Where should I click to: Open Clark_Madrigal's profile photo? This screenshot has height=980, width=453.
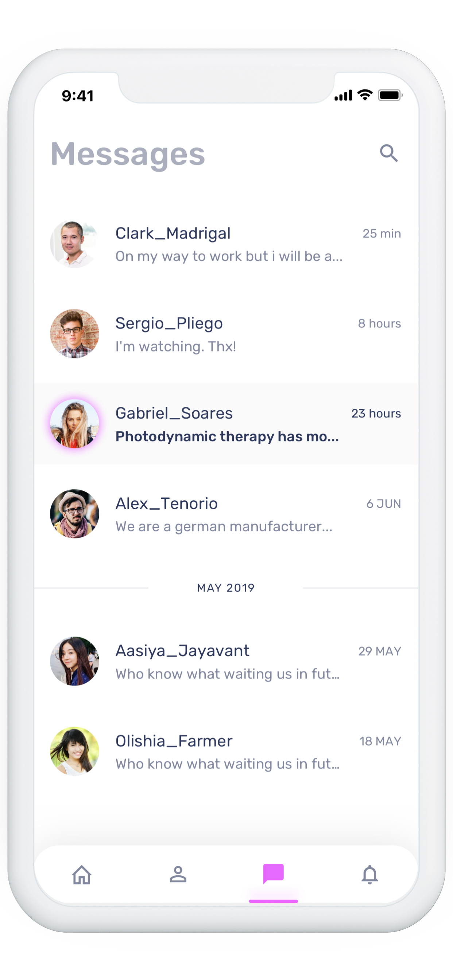tap(75, 244)
